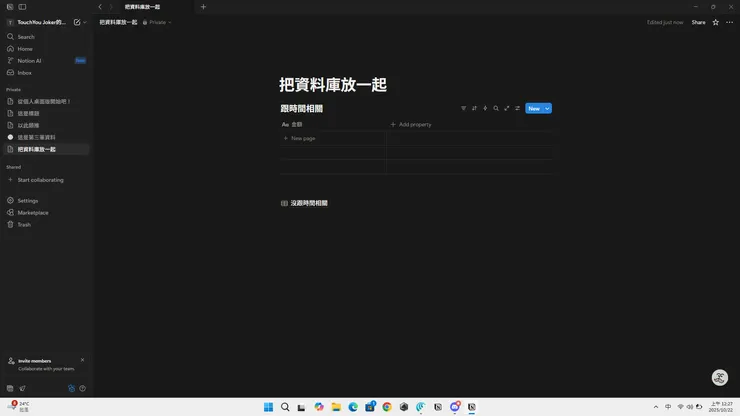Open the floating Notion AI assistant button
Screen dimensions: 740x416
click(x=720, y=377)
